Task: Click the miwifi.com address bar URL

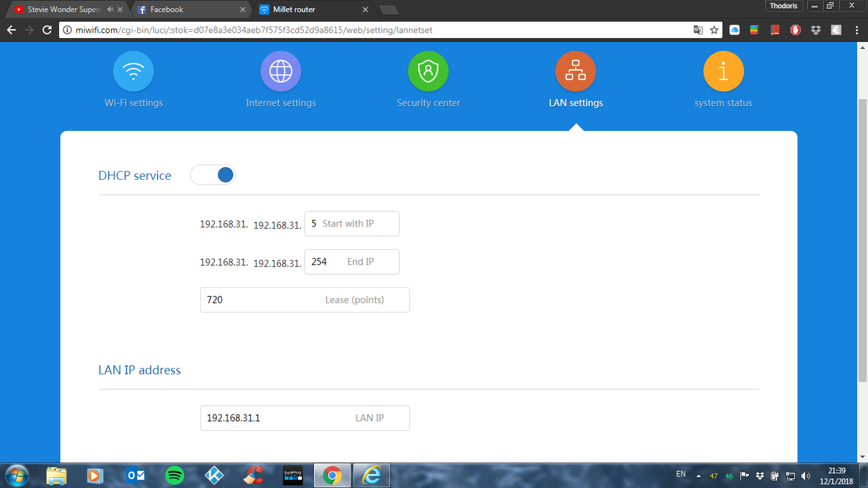Action: (x=254, y=30)
